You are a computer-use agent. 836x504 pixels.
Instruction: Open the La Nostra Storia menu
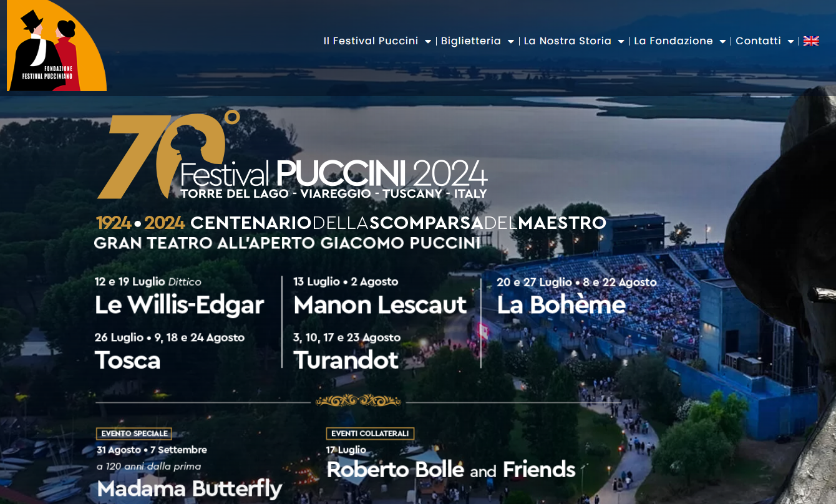coord(568,41)
